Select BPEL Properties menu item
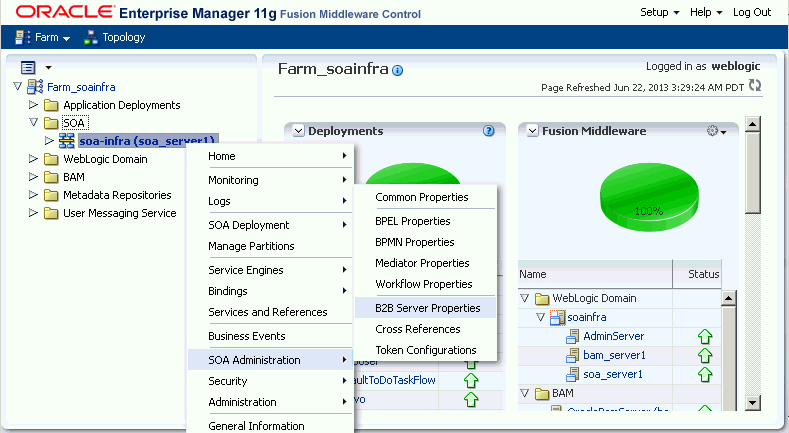The height and width of the screenshot is (433, 789). (x=426, y=221)
